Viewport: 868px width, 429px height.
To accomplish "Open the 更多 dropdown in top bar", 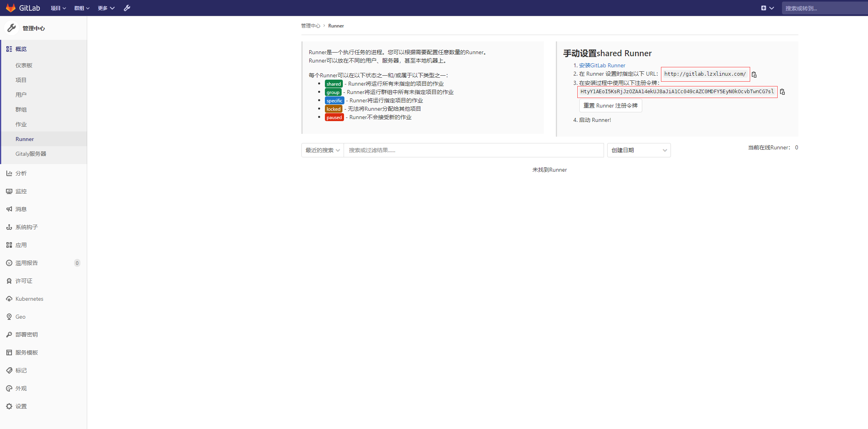I will click(x=106, y=8).
